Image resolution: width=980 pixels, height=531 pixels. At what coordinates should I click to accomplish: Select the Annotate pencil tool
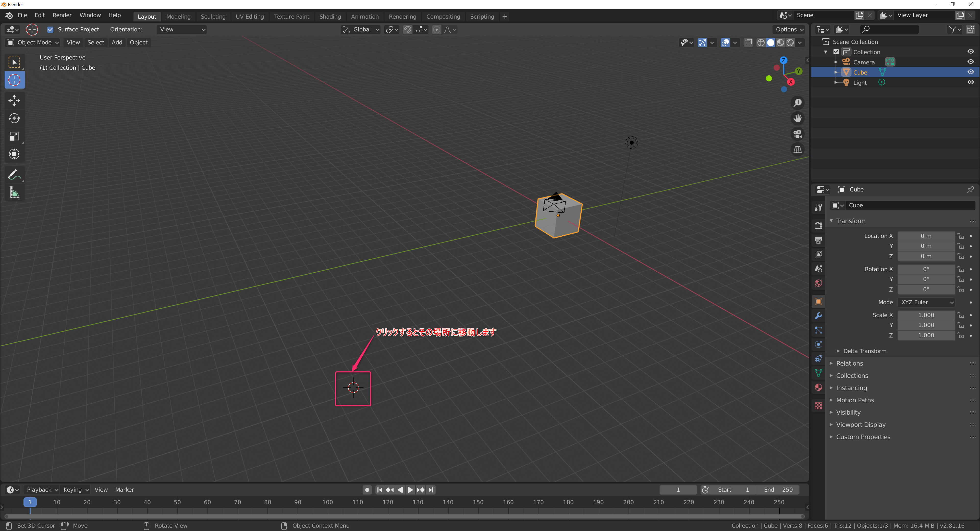point(15,175)
